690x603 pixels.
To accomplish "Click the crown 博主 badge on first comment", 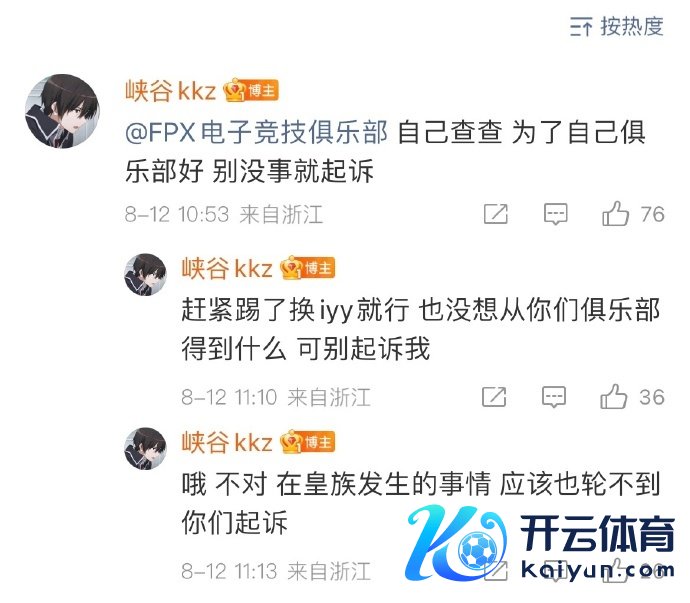I will (251, 91).
